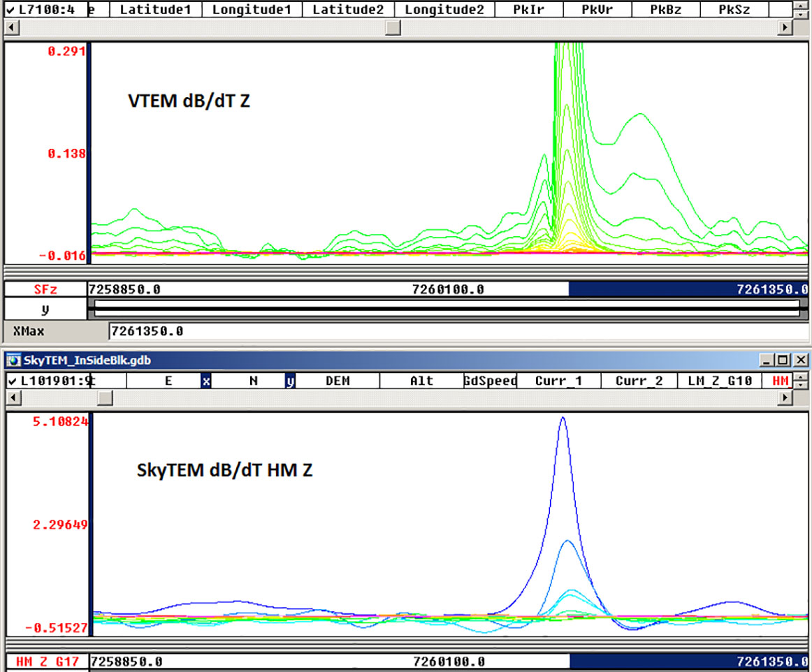Click left scroll arrow in VTEM database window
The width and height of the screenshot is (812, 672).
pyautogui.click(x=11, y=27)
